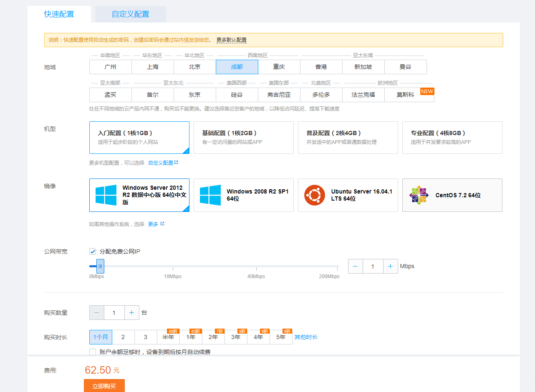The image size is (535, 392).
Task: Select region 曼谷
Action: [x=406, y=67]
